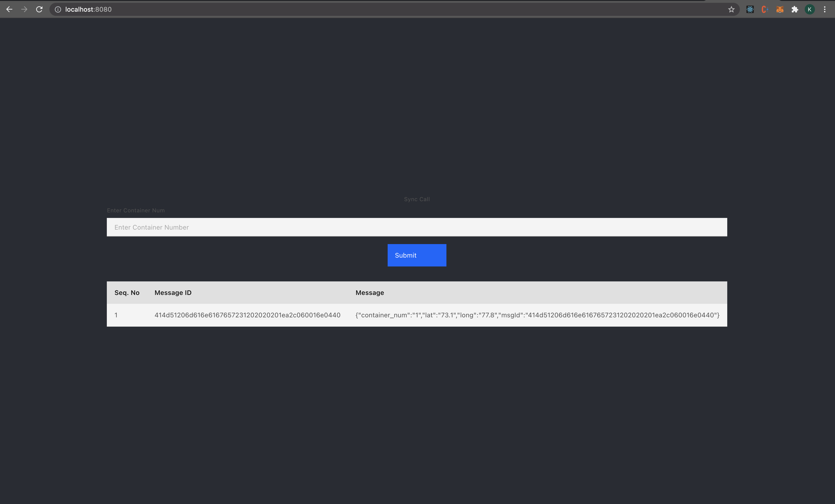Open the React Developer Tools extension

pyautogui.click(x=750, y=10)
